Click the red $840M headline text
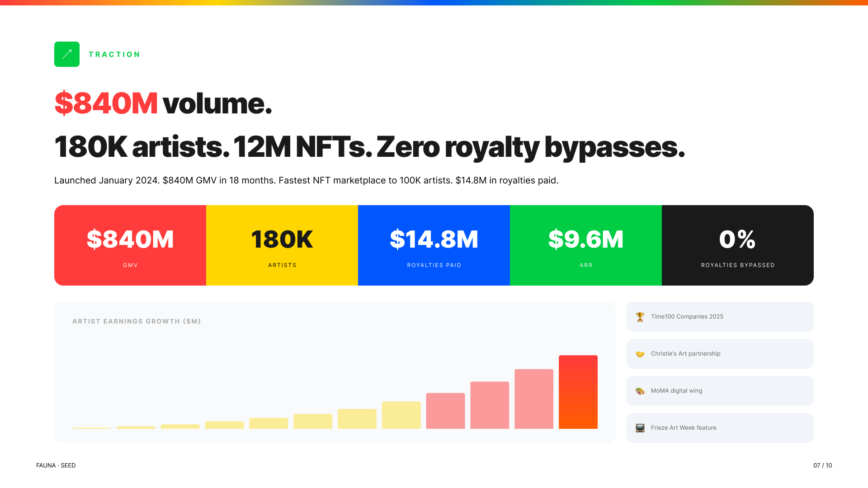 106,103
